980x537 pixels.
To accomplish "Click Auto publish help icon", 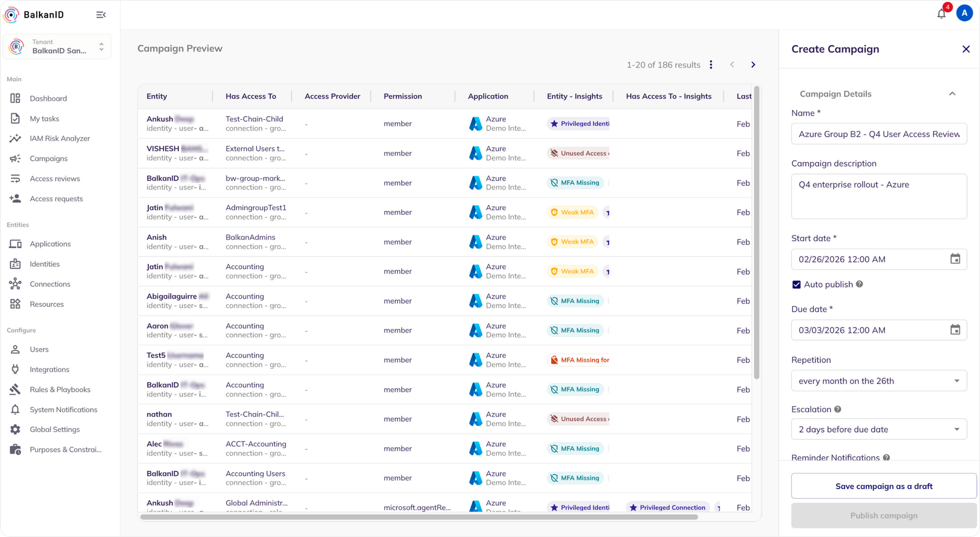I will pos(859,284).
